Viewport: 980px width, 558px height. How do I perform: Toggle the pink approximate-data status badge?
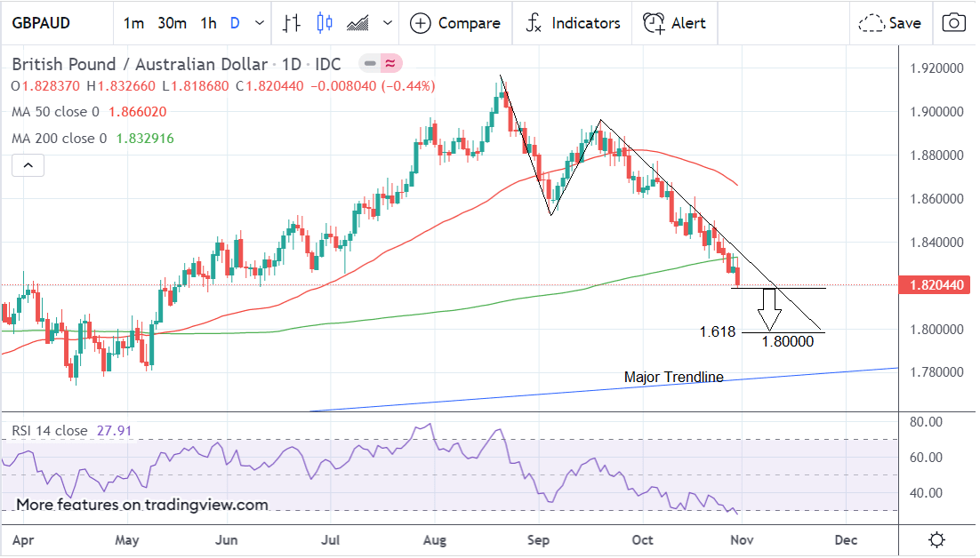pos(391,64)
